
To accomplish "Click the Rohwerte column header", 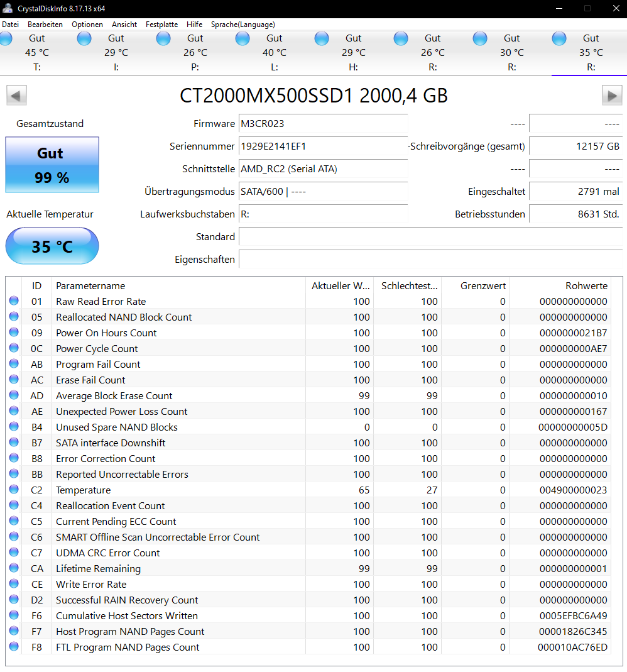I will click(560, 286).
